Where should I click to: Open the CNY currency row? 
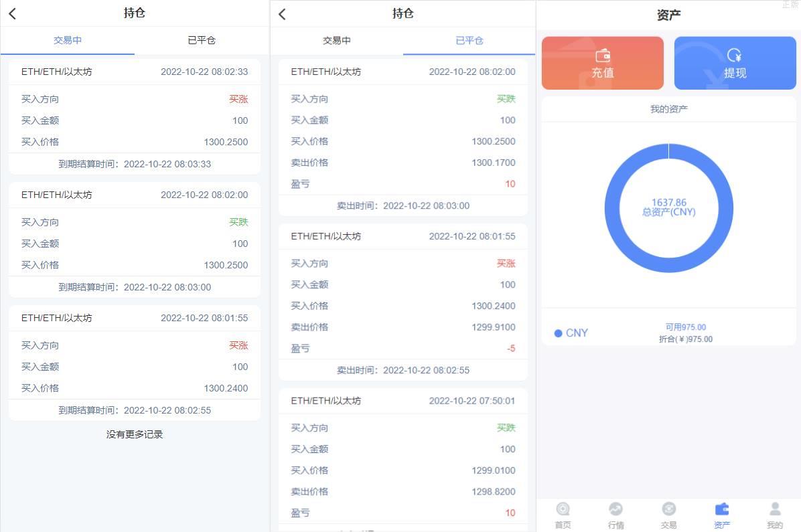[x=668, y=333]
